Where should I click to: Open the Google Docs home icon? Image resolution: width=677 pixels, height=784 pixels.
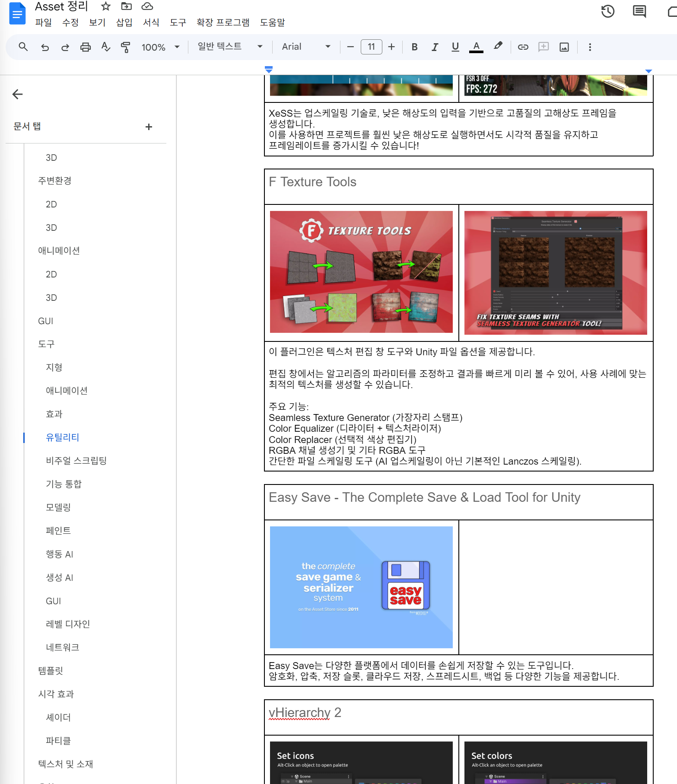[17, 13]
